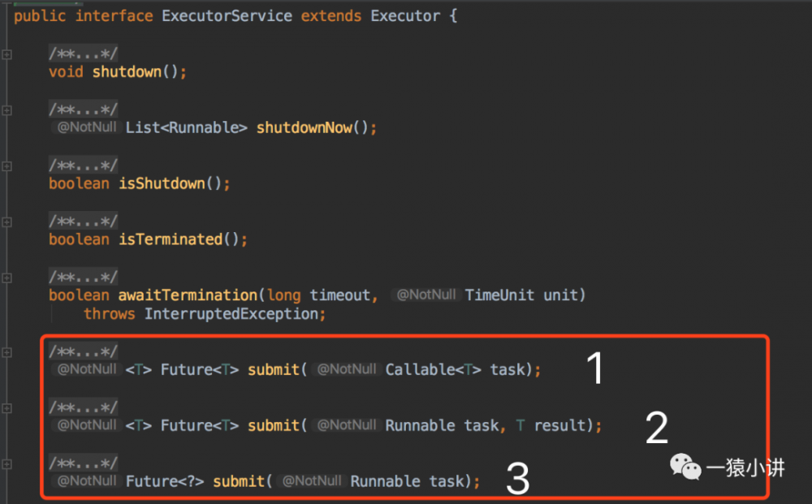Screen dimensions: 812x504
Task: Click @NotNull hint before Callable<T> task
Action: [347, 369]
